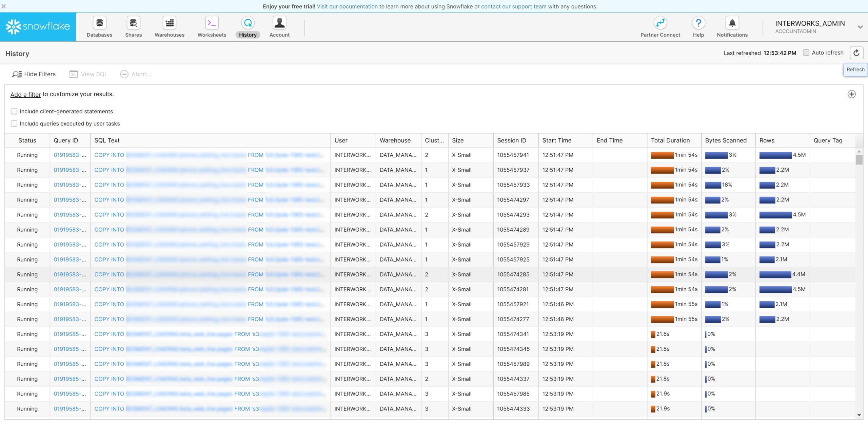
Task: Open the Databases section
Action: coord(99,26)
